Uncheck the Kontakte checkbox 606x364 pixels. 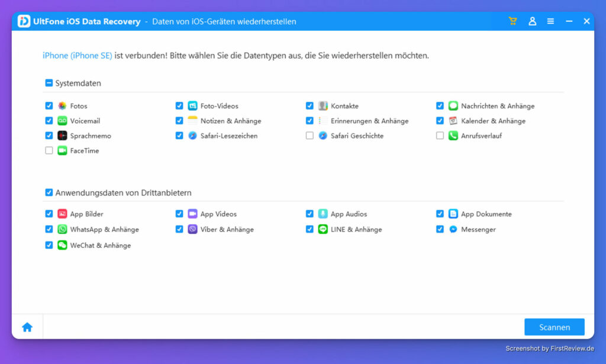coord(310,105)
